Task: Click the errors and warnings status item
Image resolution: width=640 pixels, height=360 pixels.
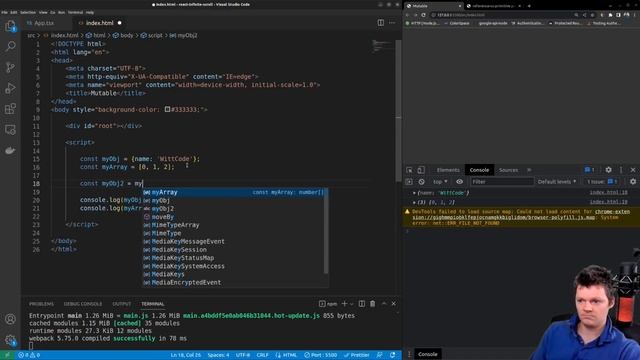Action: click(29, 355)
